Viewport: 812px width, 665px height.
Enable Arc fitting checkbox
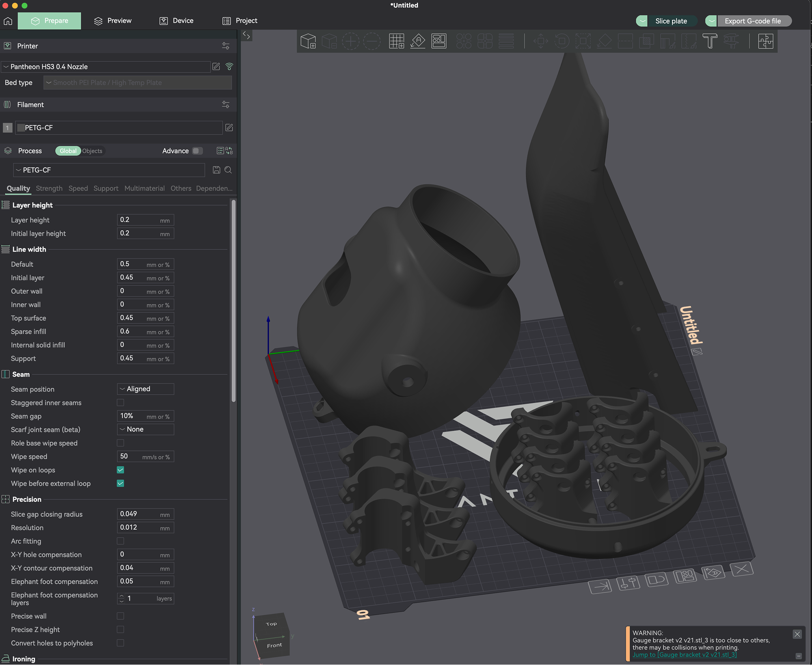121,541
